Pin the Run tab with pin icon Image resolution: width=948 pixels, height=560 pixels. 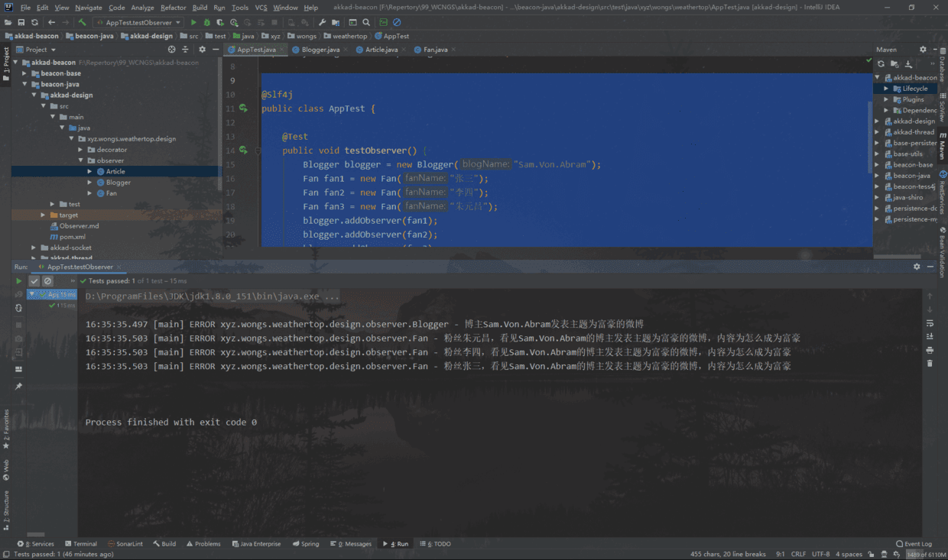pyautogui.click(x=19, y=386)
